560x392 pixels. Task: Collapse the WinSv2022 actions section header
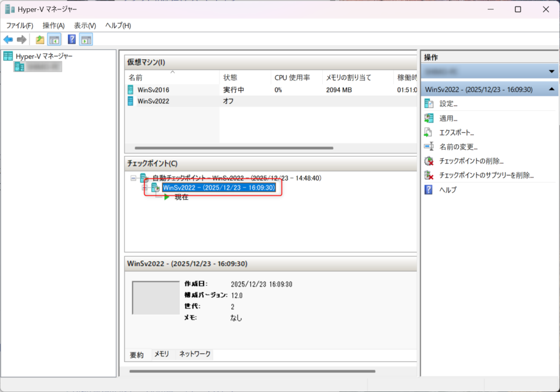click(x=551, y=89)
